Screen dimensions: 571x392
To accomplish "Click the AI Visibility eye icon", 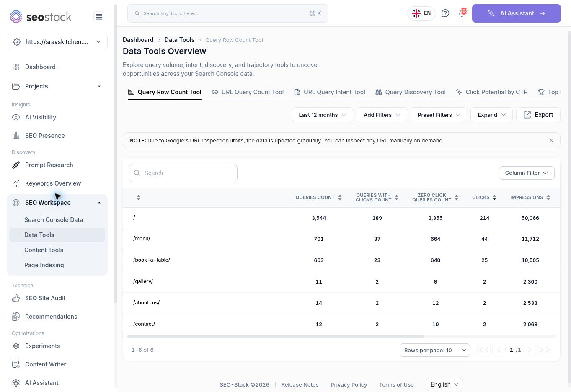I will 16,117.
